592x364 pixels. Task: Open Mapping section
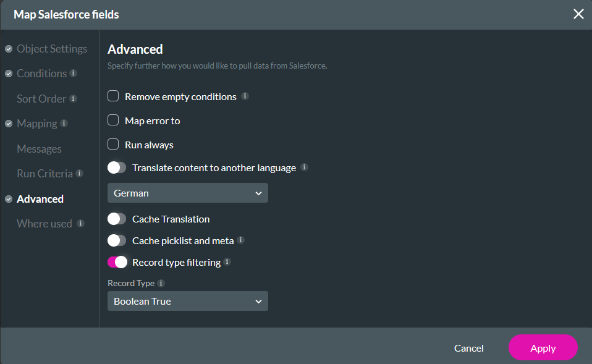pyautogui.click(x=37, y=124)
